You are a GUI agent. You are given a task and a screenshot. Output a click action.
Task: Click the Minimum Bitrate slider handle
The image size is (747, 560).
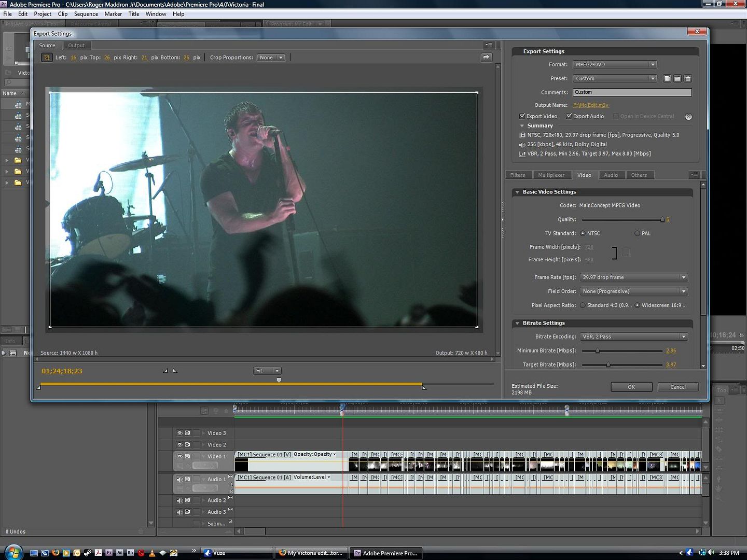(598, 351)
